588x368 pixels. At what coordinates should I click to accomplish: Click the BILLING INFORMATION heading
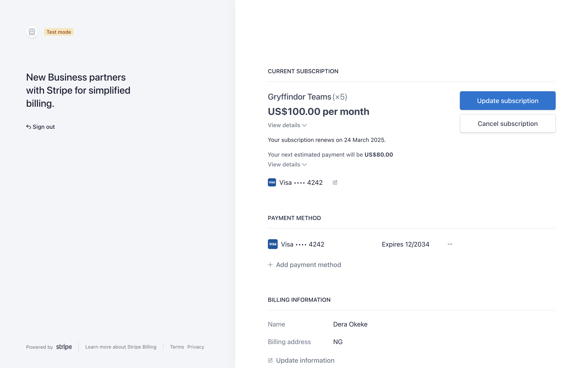(x=299, y=300)
